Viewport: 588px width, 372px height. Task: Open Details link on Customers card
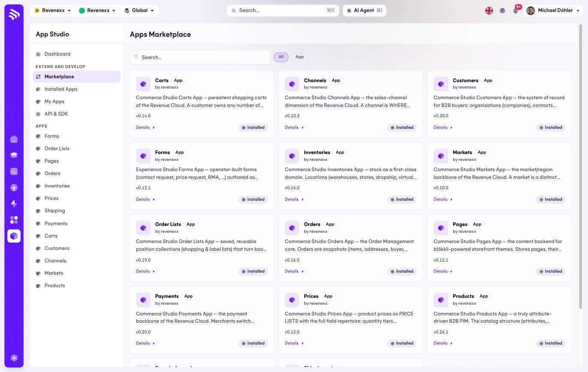point(443,128)
